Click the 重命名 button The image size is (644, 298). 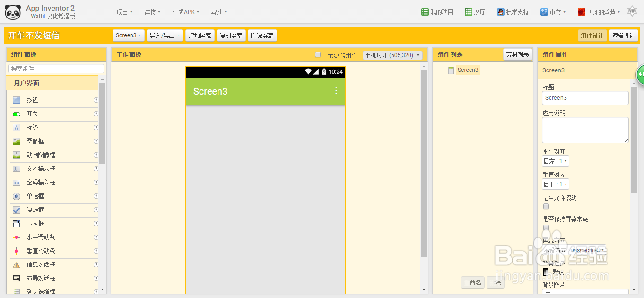pos(473,282)
